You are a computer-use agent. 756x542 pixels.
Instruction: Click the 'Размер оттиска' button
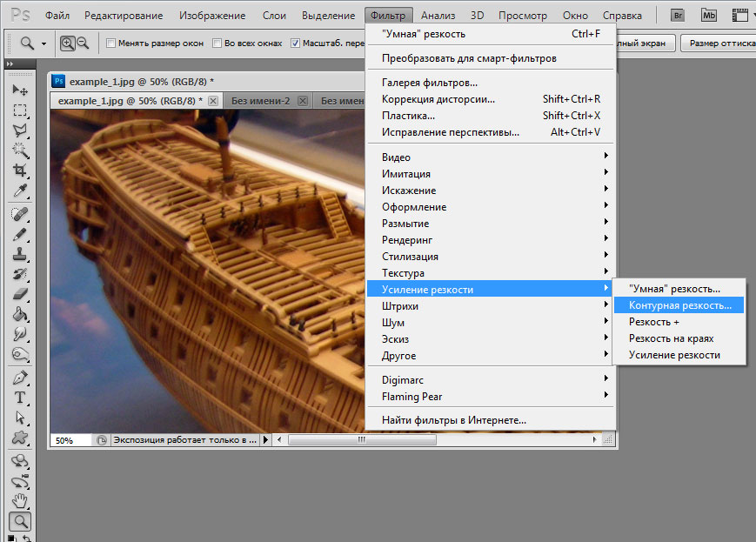719,43
